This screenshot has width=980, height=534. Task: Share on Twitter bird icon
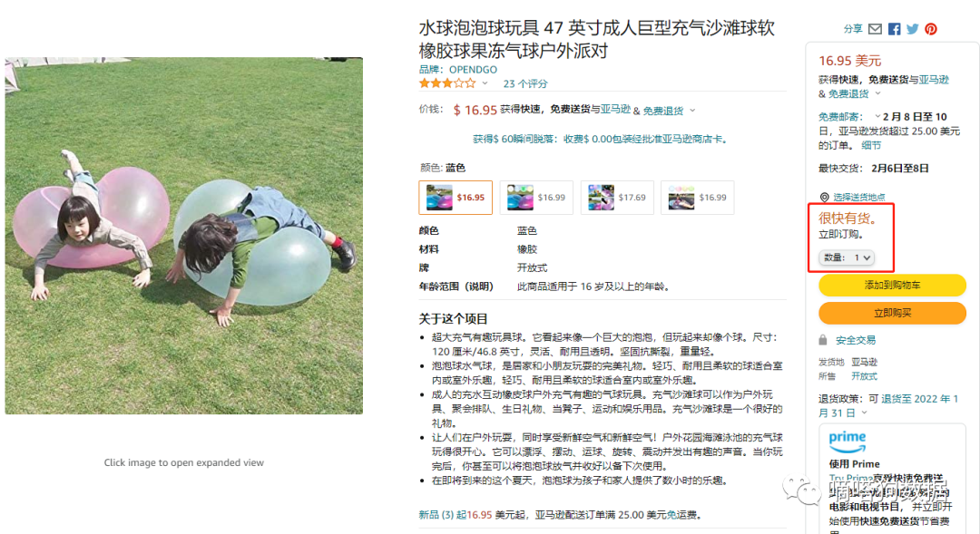[913, 29]
